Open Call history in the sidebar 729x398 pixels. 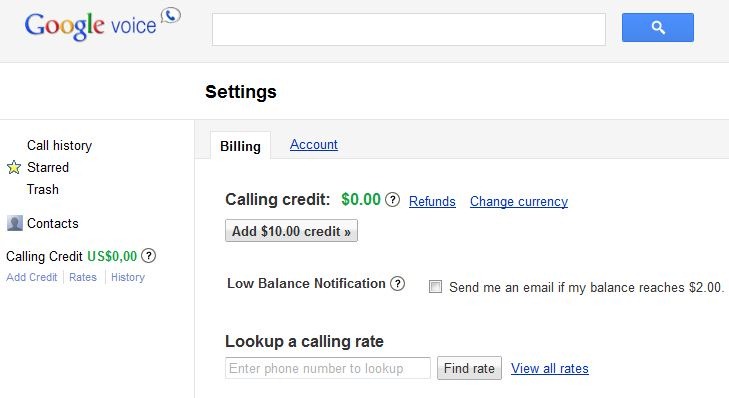click(x=60, y=146)
